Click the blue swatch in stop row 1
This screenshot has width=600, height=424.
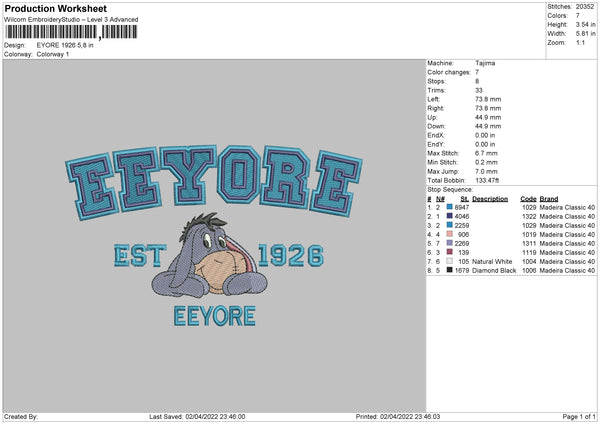point(450,207)
